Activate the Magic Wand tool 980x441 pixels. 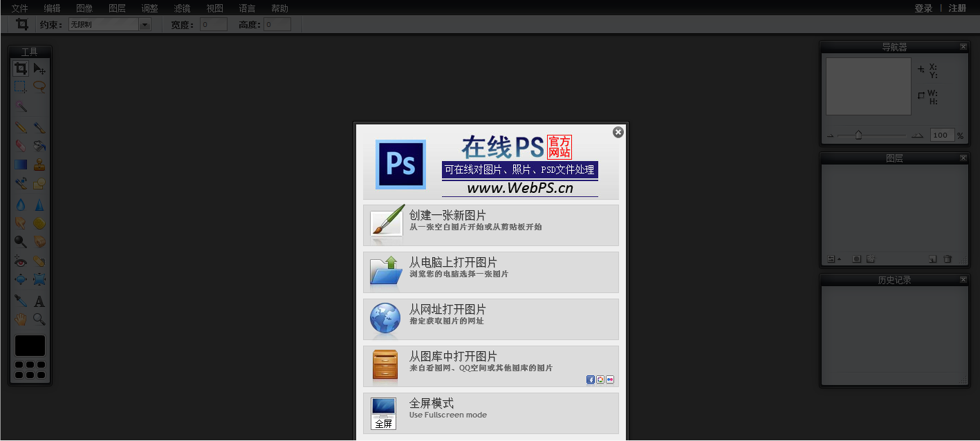tap(21, 106)
